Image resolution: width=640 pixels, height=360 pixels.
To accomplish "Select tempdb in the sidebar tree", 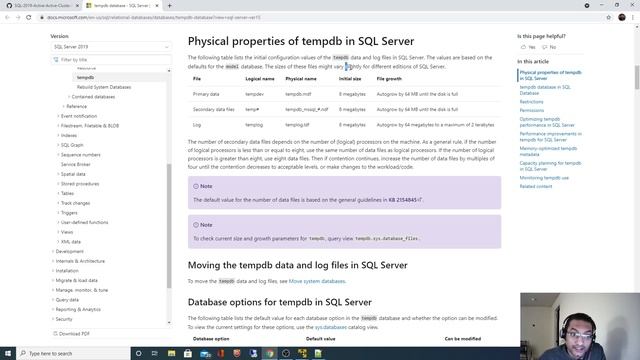I will [85, 78].
